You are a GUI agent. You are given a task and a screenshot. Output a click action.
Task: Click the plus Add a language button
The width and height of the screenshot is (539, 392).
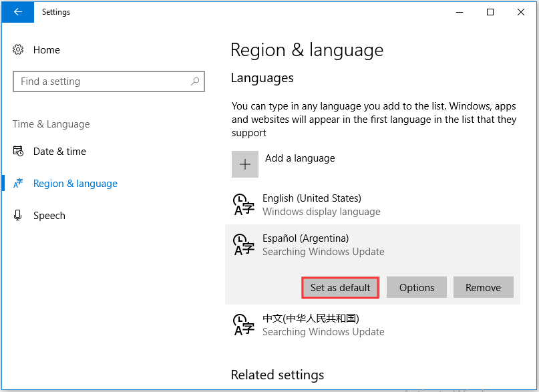244,164
